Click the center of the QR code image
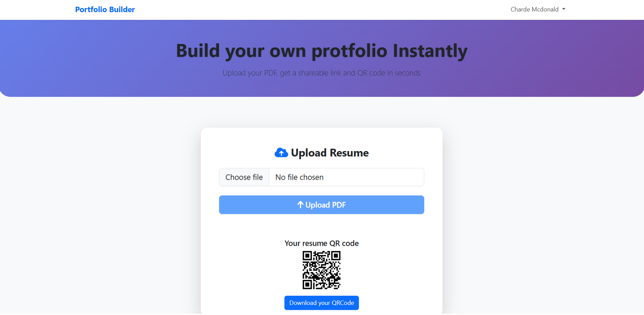 click(322, 270)
